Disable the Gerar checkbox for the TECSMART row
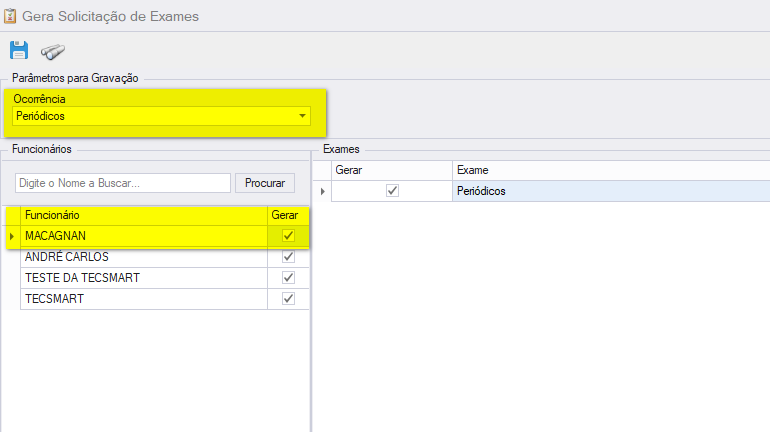 click(x=288, y=299)
